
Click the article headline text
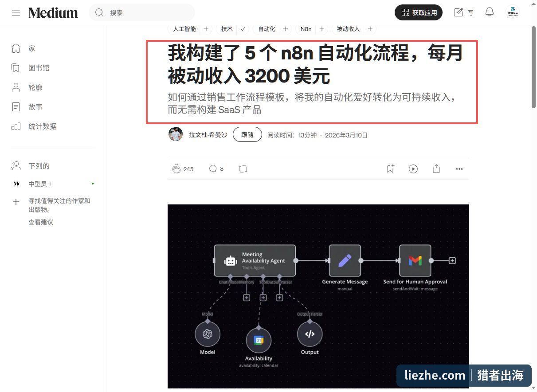click(x=315, y=65)
